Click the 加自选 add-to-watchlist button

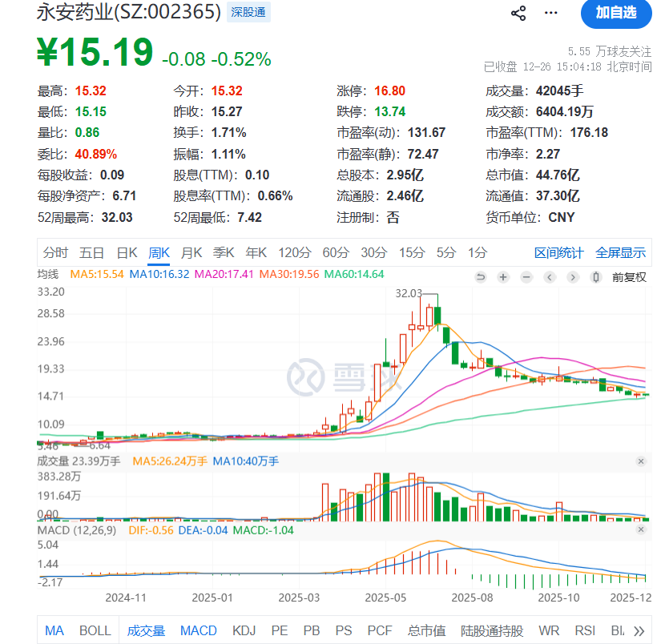[x=617, y=14]
